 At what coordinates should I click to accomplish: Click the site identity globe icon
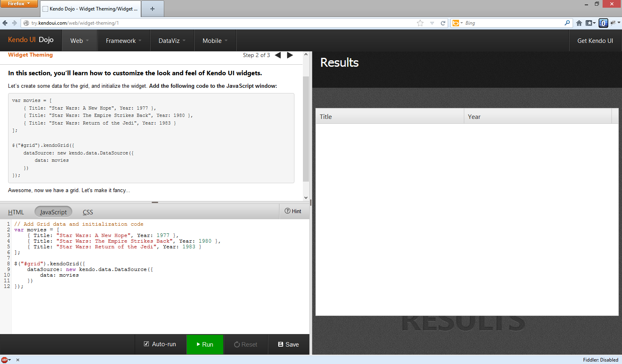(x=26, y=23)
